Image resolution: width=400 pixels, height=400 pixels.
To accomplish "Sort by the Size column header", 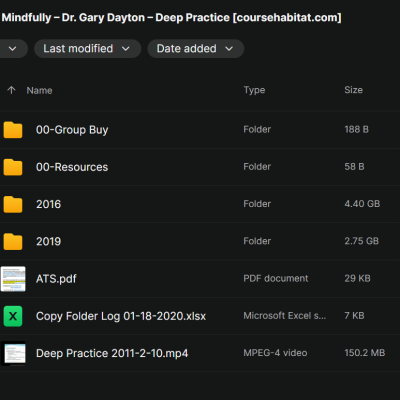I will pyautogui.click(x=353, y=90).
